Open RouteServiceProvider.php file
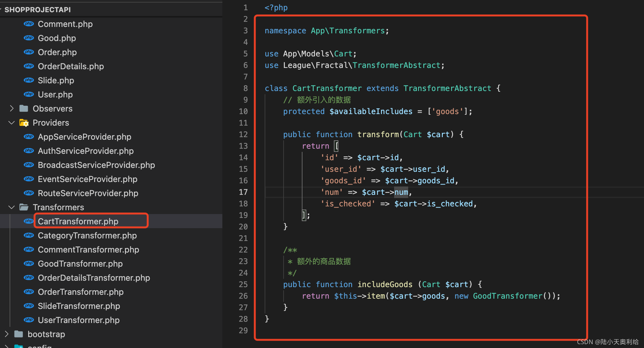Image resolution: width=644 pixels, height=348 pixels. pos(88,193)
